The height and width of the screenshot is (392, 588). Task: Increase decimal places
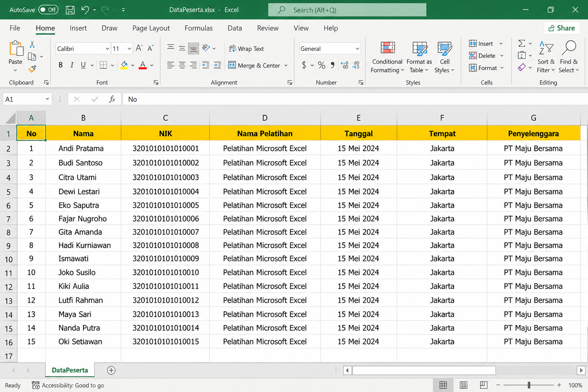[344, 65]
